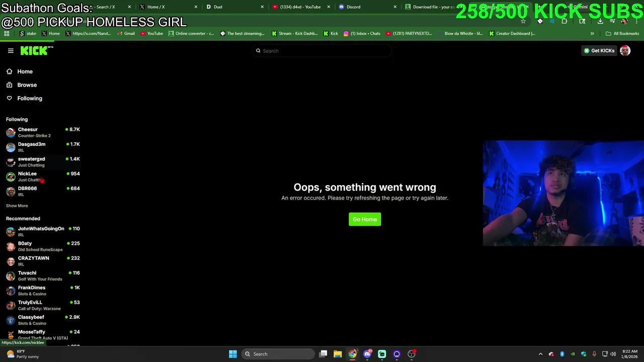Open the user profile avatar menu
Viewport: 644px width, 362px height.
point(625,51)
